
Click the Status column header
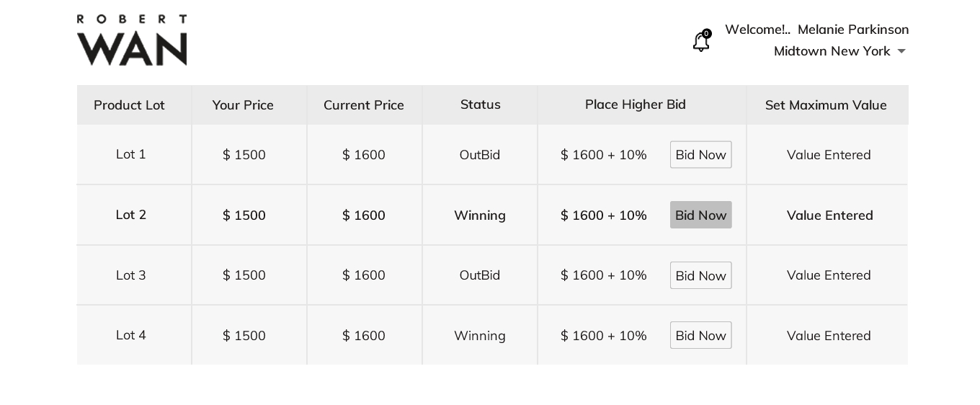[480, 104]
